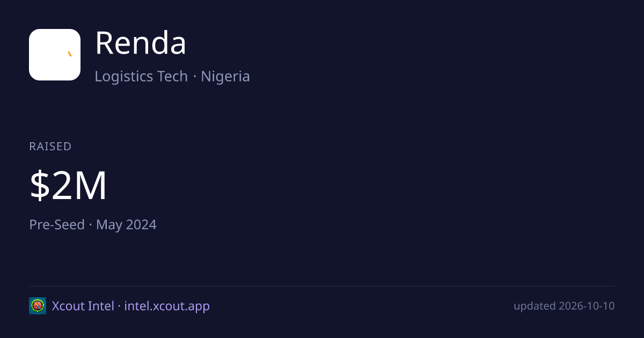This screenshot has height=338, width=644.
Task: Click the May 2024 funding date
Action: pyautogui.click(x=126, y=224)
